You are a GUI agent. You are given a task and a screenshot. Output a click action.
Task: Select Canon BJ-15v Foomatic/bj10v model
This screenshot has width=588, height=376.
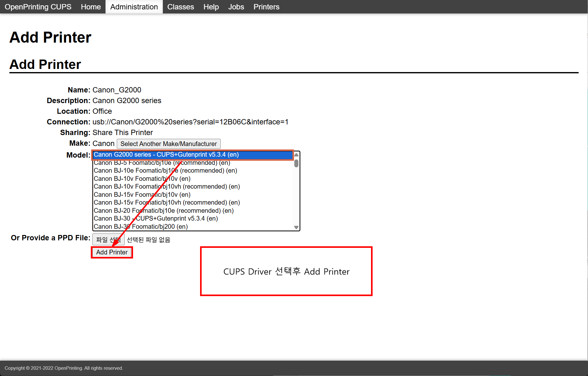[193, 195]
